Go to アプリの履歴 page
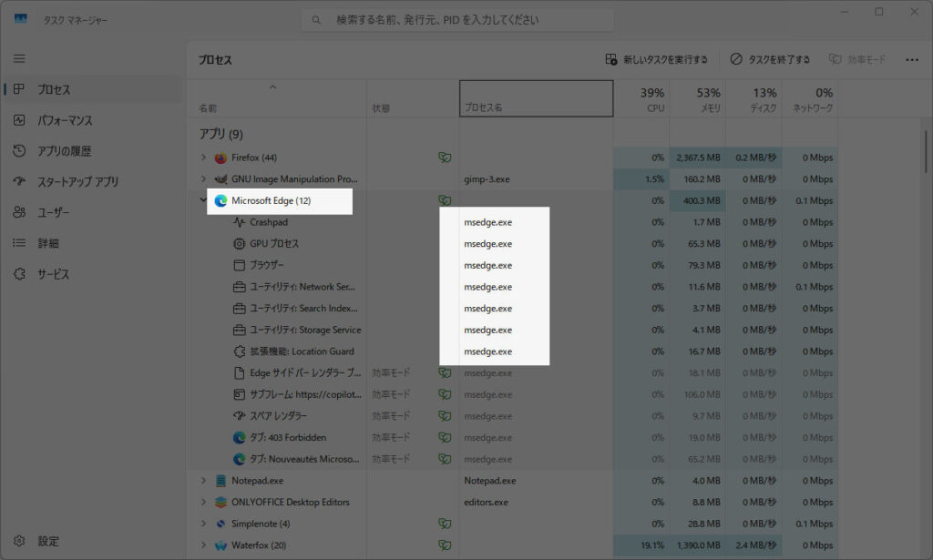This screenshot has height=560, width=933. 92,151
